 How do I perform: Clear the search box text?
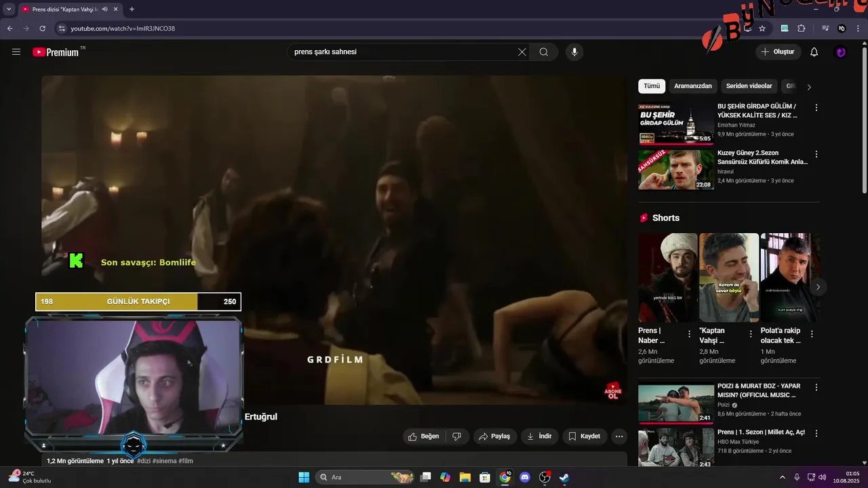[x=522, y=52]
